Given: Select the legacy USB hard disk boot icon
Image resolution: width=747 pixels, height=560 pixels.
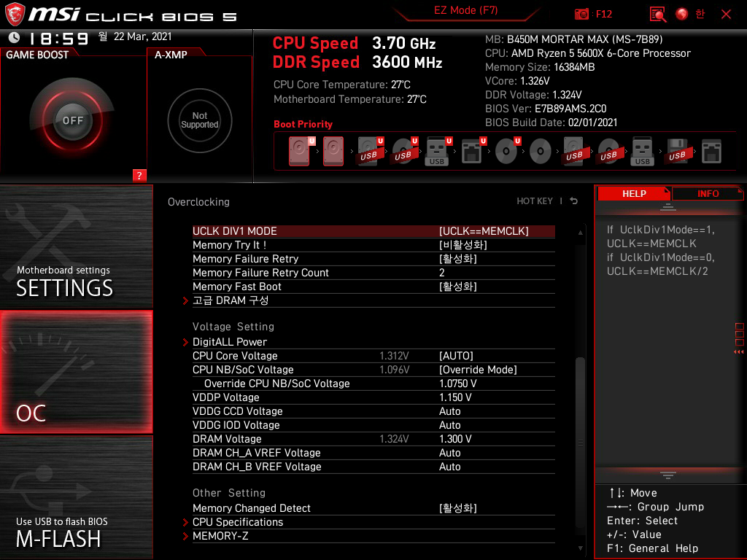Looking at the screenshot, I should (575, 152).
